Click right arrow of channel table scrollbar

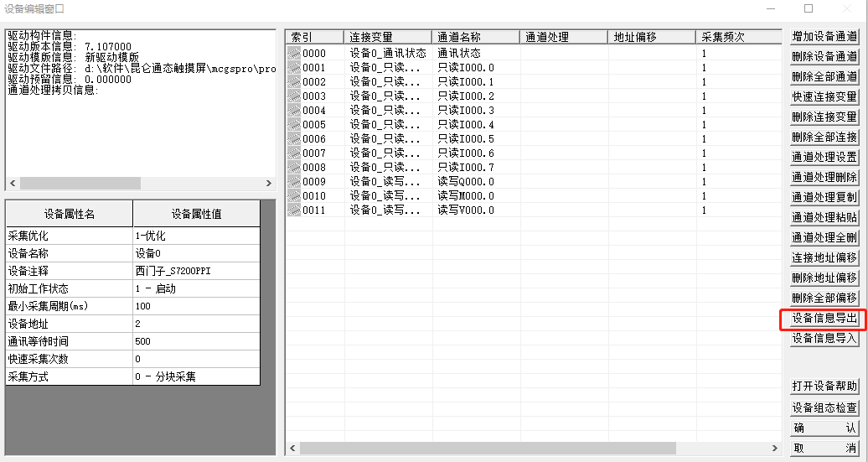pyautogui.click(x=775, y=448)
